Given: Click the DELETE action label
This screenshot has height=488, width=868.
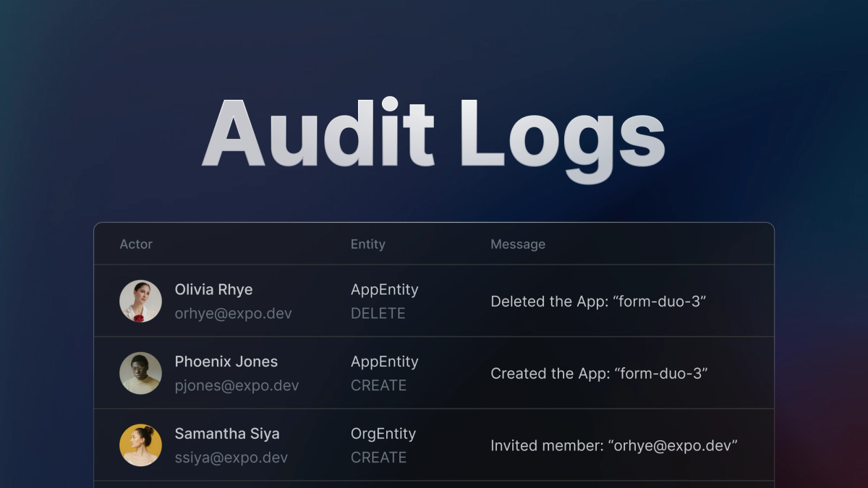Looking at the screenshot, I should tap(378, 314).
